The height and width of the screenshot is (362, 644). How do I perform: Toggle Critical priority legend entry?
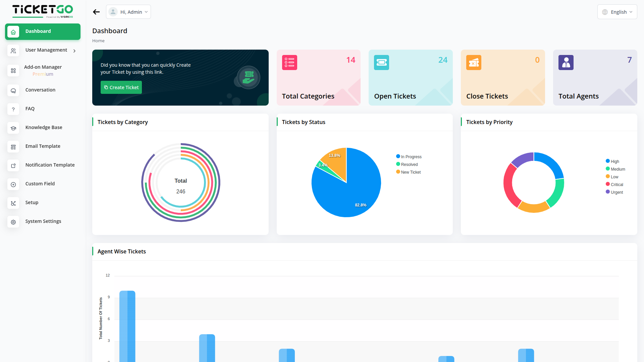616,185
